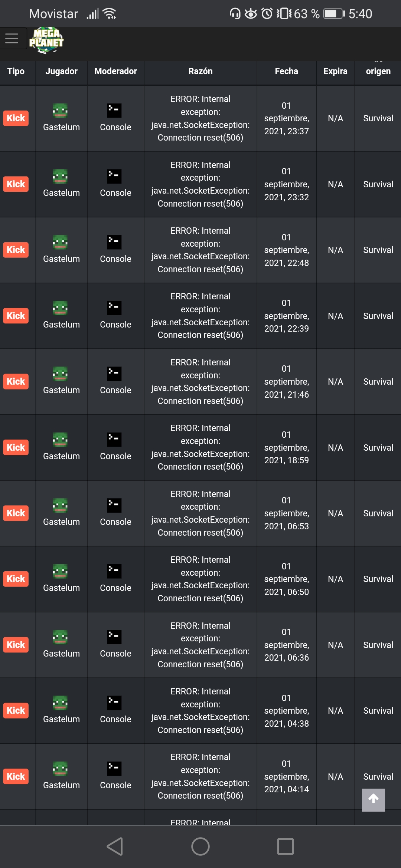Click the error reason text for 04:14 entry
The width and height of the screenshot is (401, 868).
pos(200,776)
